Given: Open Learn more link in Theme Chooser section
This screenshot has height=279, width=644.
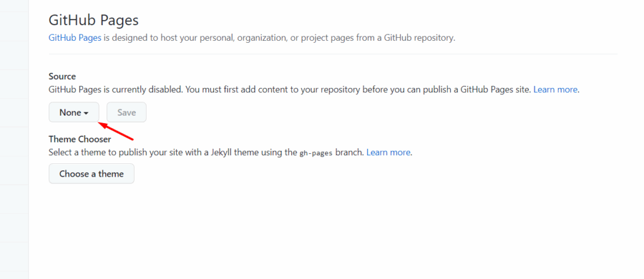Looking at the screenshot, I should click(x=388, y=153).
